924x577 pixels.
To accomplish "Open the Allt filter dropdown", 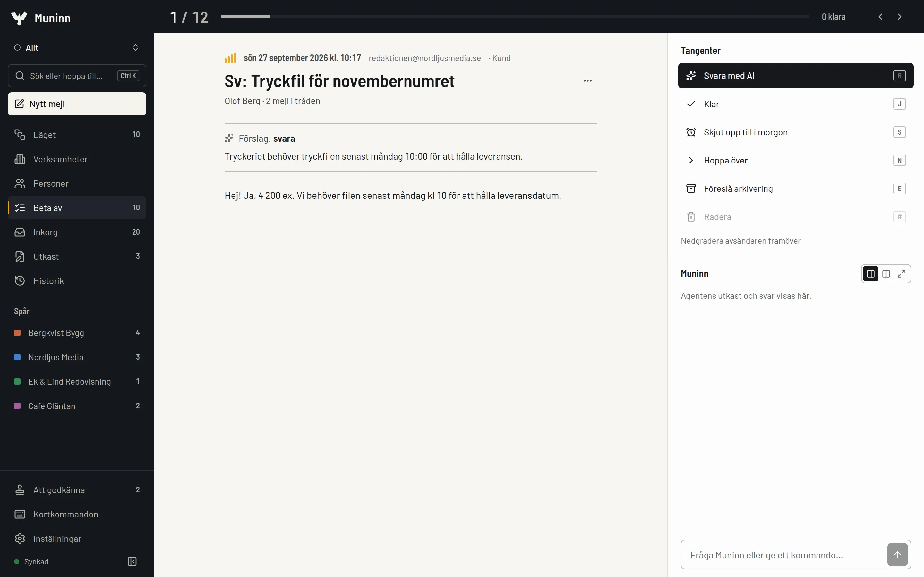I will [x=77, y=48].
